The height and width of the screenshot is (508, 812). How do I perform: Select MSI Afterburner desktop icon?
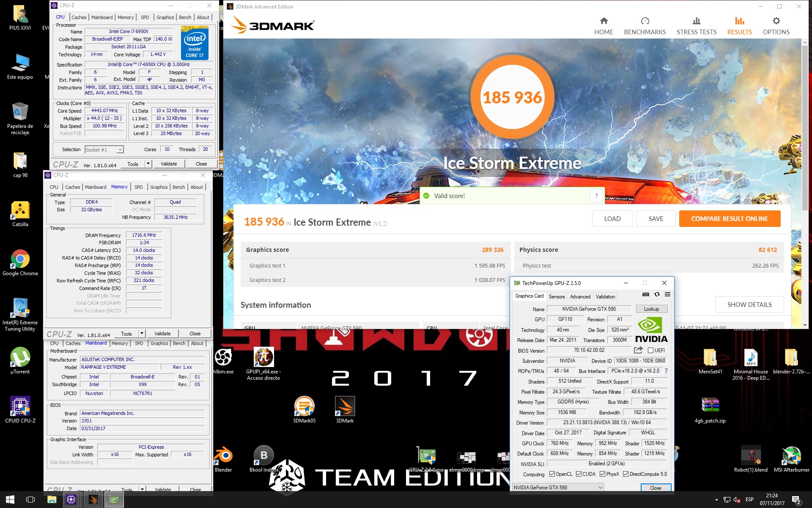pos(791,459)
